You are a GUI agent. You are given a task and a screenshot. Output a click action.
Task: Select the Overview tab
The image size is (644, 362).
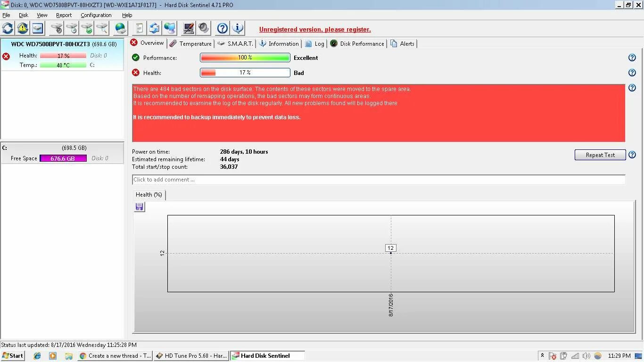(x=147, y=43)
